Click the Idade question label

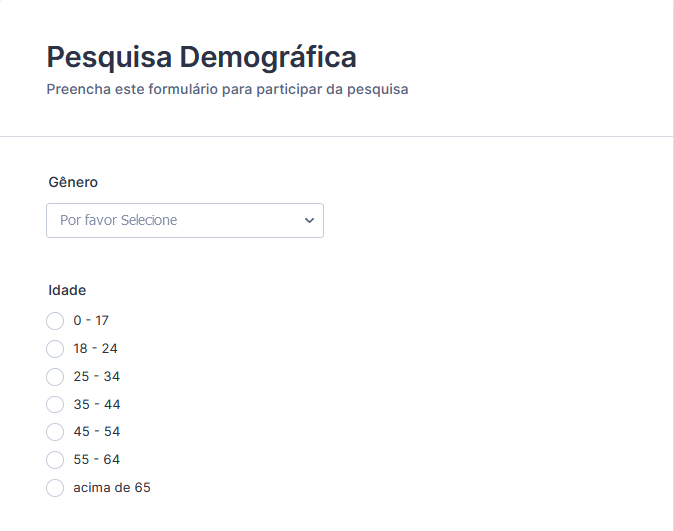(x=67, y=290)
